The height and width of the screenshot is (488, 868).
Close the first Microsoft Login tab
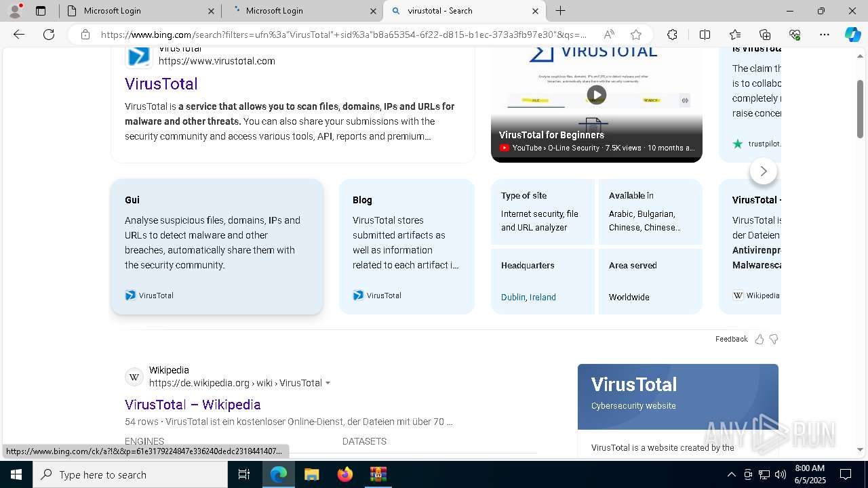[211, 11]
